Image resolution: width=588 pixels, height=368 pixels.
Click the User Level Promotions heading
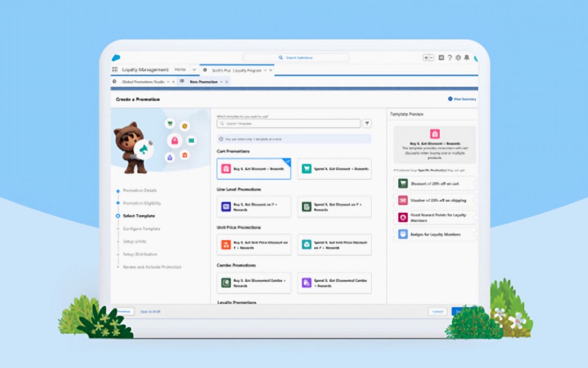point(239,189)
